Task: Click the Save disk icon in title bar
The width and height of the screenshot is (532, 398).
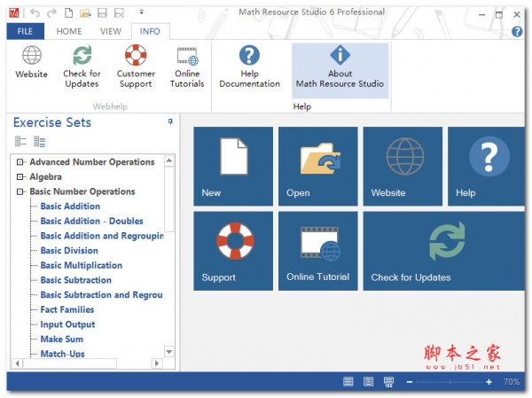Action: [x=102, y=13]
